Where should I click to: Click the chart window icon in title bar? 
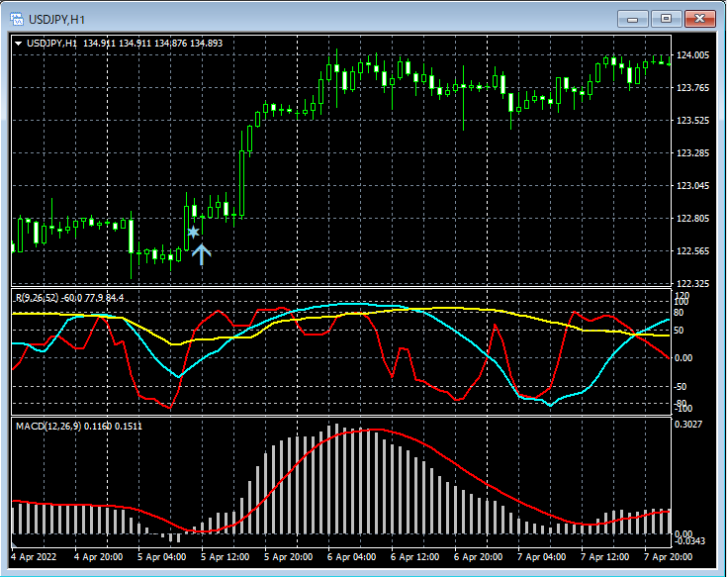point(16,19)
